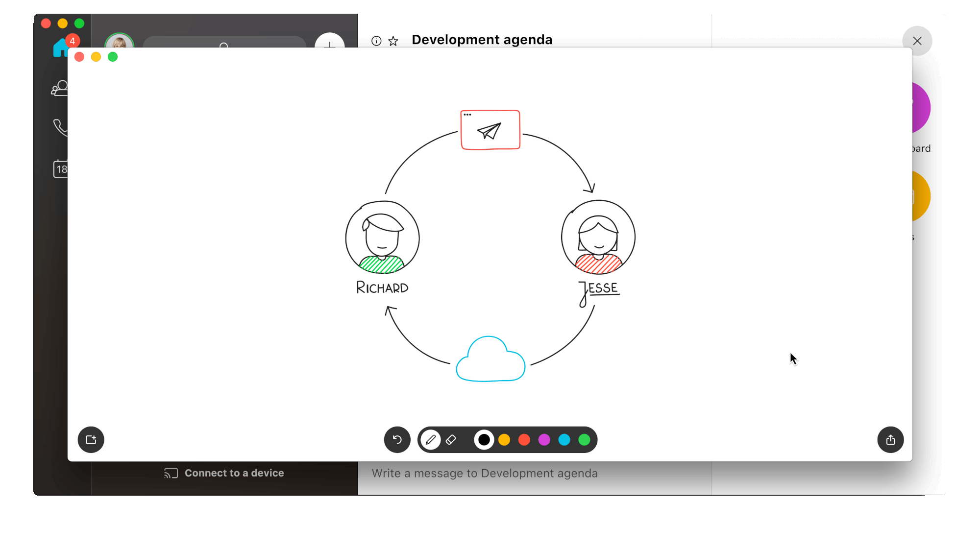
Task: Close the activity panel with X
Action: pos(917,41)
